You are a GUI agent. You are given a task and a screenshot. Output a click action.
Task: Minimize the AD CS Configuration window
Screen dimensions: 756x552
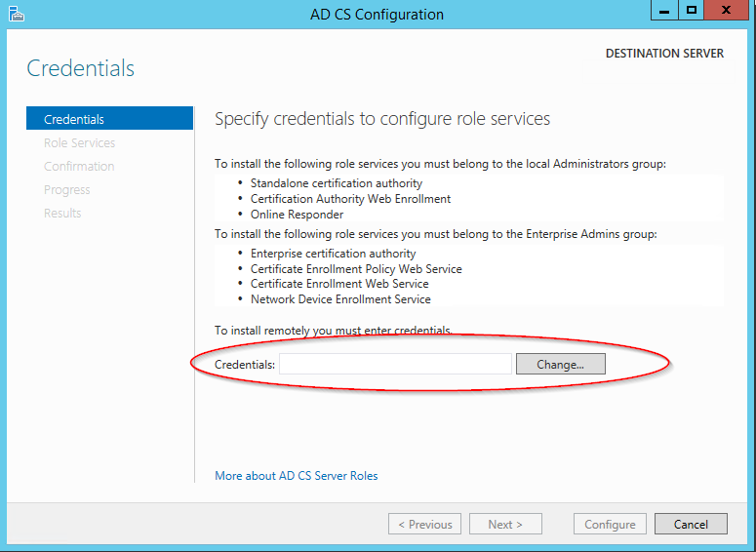[x=664, y=10]
